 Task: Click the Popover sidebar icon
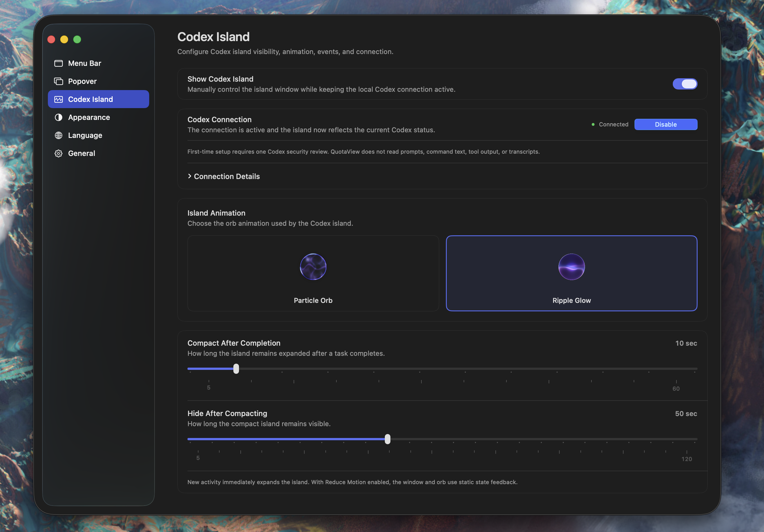[x=59, y=81]
